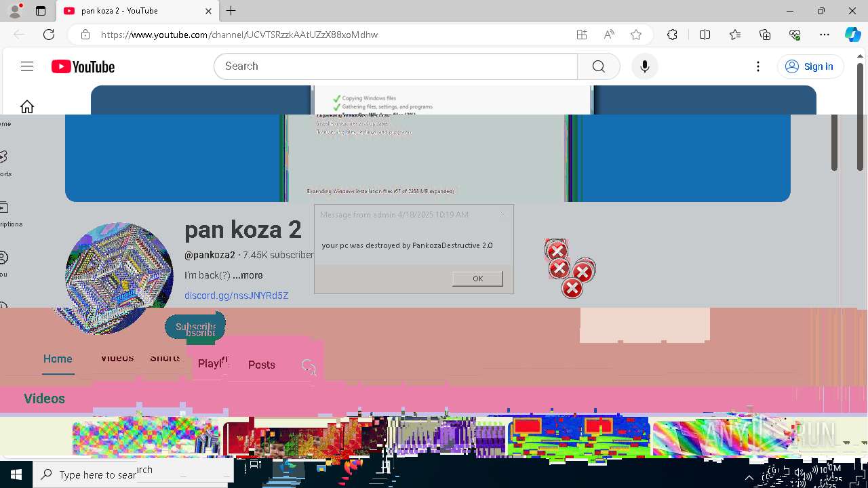Open Browser essentials
868x488 pixels.
coord(795,35)
